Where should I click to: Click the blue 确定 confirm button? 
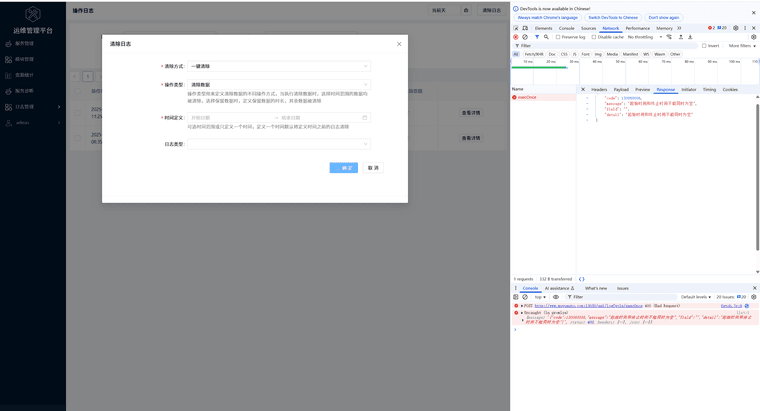pos(344,168)
